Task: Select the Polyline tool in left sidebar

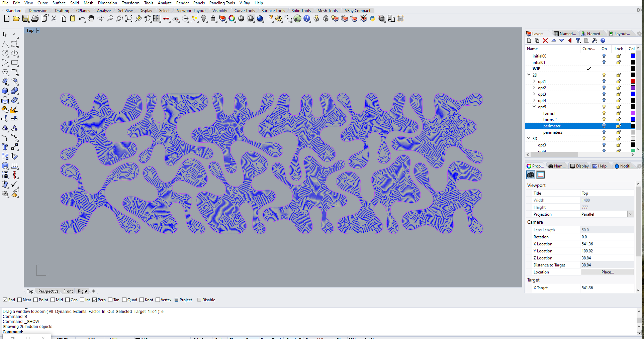Action: point(5,44)
